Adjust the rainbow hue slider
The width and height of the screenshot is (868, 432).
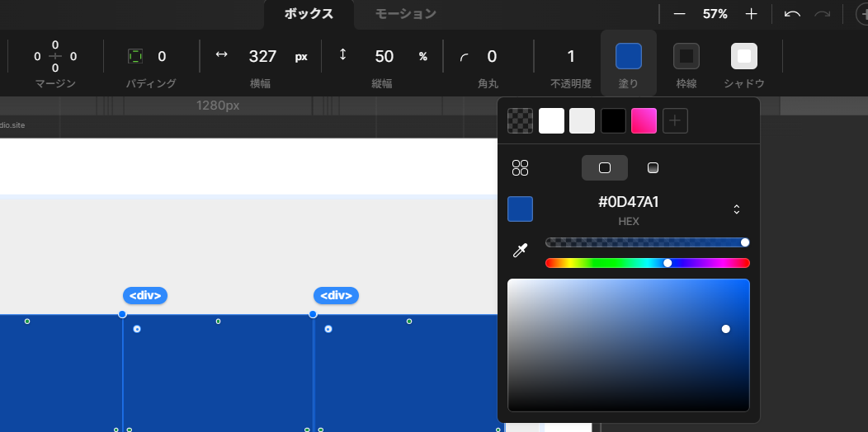coord(647,263)
